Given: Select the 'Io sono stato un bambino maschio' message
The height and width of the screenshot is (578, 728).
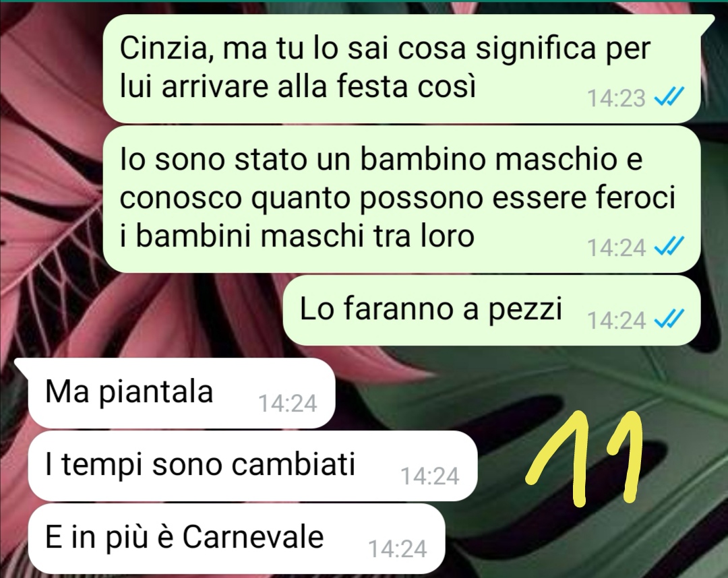Looking at the screenshot, I should 401,199.
